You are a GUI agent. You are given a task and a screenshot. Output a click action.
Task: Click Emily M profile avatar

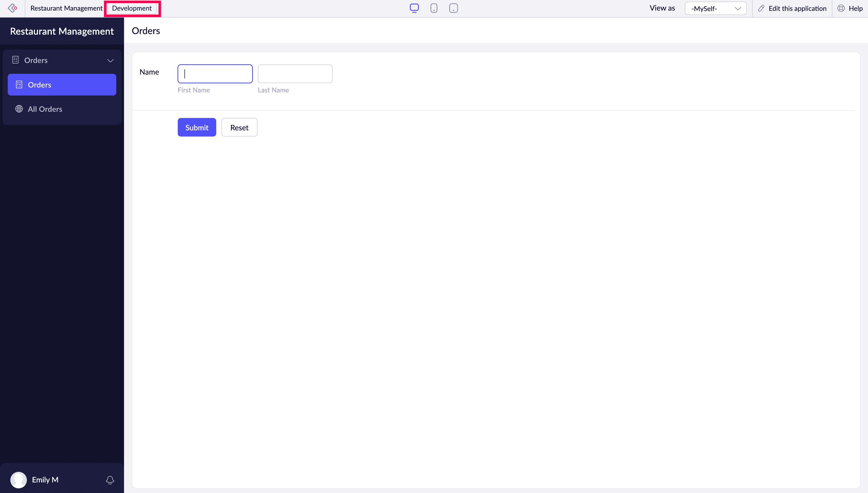[x=19, y=480]
